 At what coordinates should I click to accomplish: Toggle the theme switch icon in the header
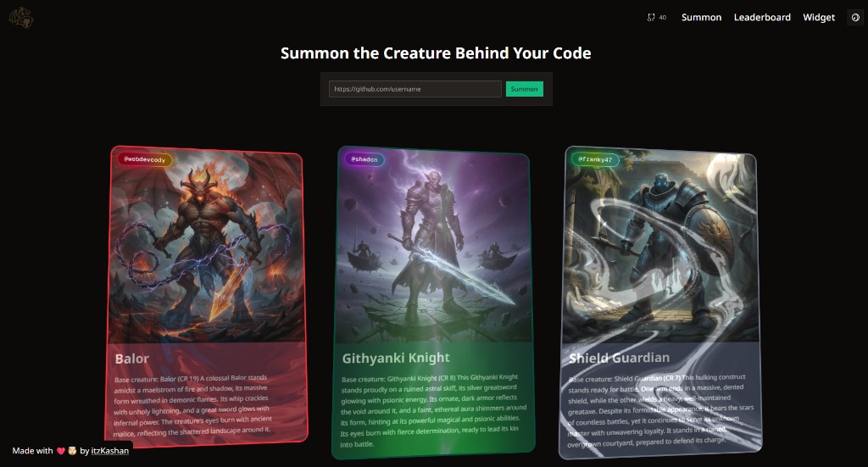point(855,17)
